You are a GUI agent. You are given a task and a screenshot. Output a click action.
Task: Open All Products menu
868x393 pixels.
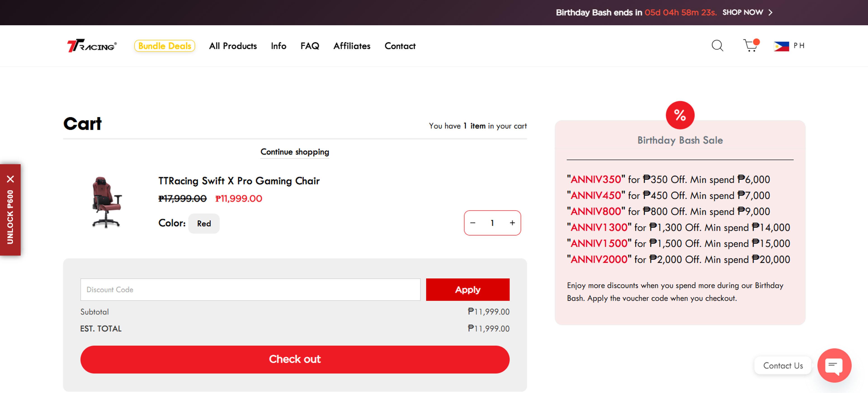point(233,46)
